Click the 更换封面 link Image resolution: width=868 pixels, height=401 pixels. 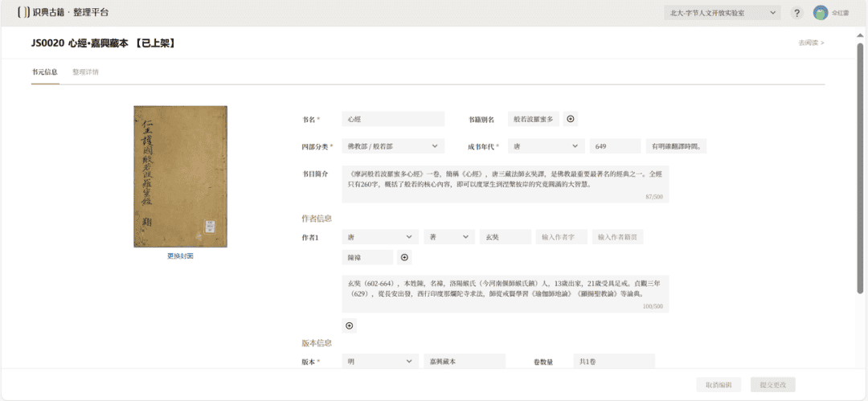tap(181, 256)
